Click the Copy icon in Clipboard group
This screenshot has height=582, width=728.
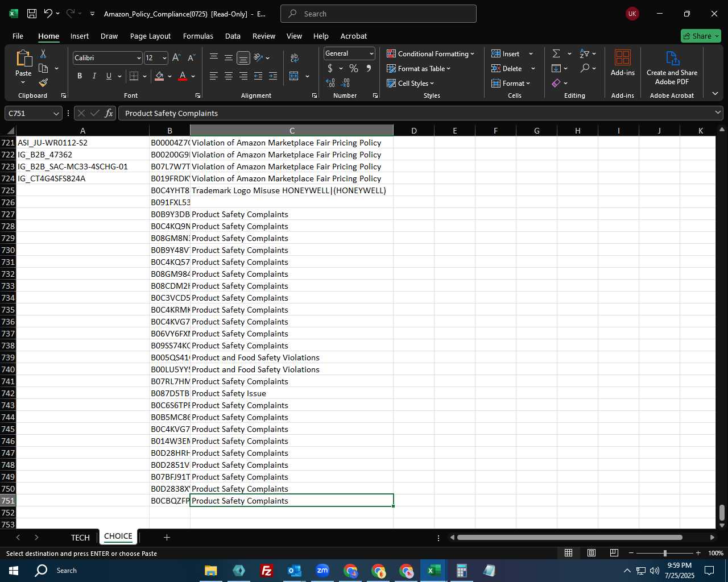pyautogui.click(x=43, y=68)
